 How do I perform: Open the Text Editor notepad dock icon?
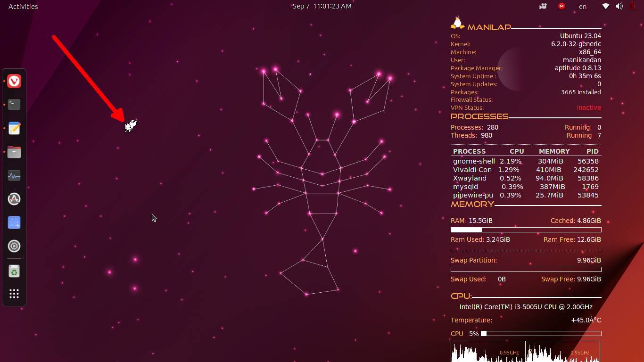(14, 128)
